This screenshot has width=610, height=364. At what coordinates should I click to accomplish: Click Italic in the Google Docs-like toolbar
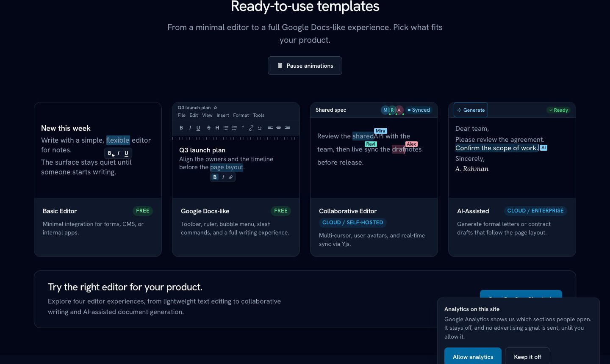[x=190, y=128]
